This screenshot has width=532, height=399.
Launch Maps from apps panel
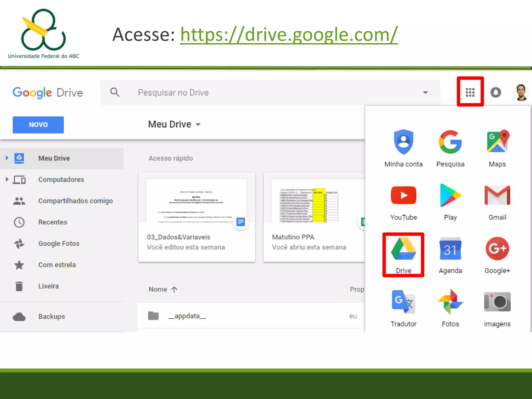click(497, 148)
